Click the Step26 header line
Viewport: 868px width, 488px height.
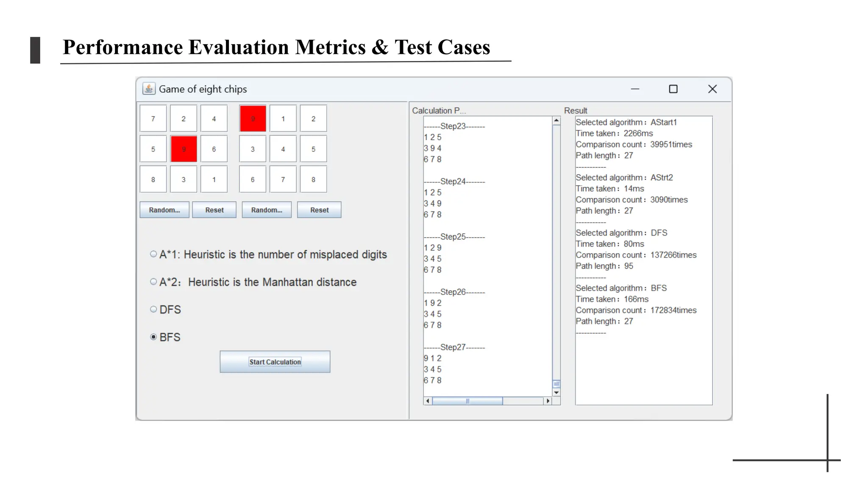coord(454,292)
